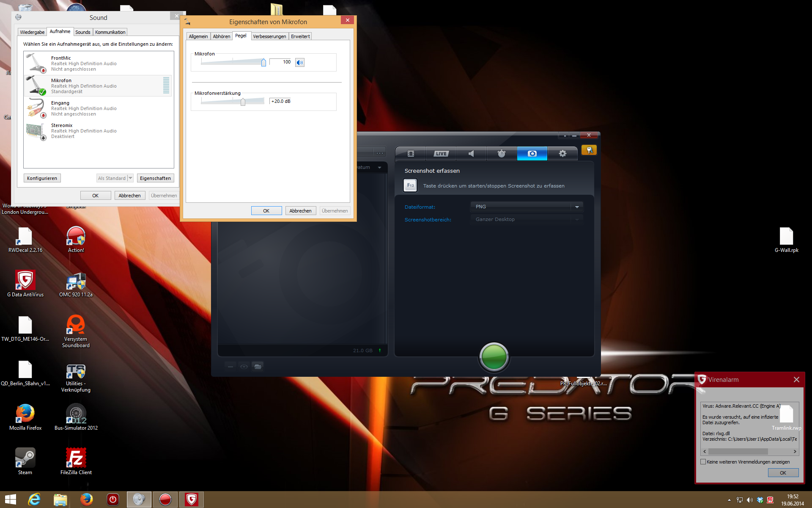Open the audio recording tab
This screenshot has width=812, height=508.
(471, 154)
